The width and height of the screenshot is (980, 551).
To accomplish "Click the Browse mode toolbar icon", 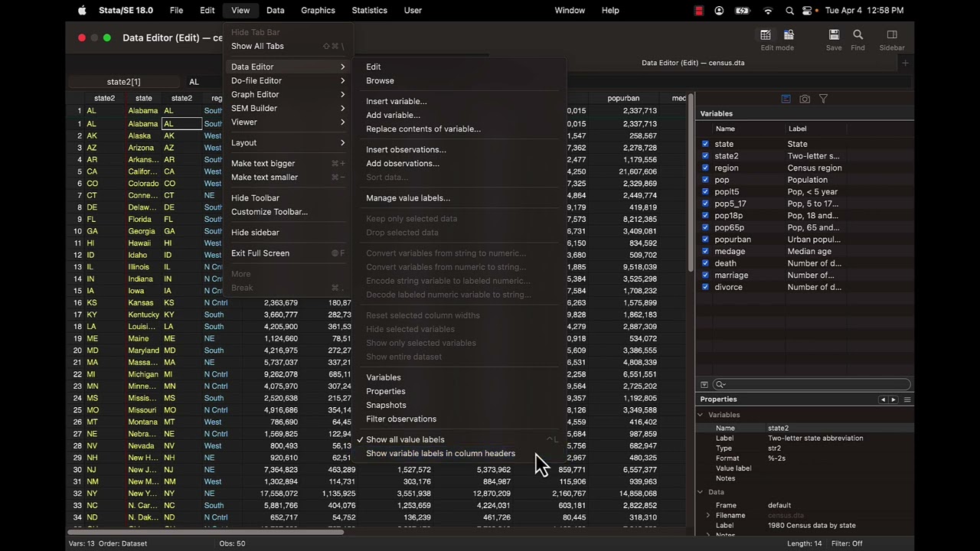I will (789, 35).
